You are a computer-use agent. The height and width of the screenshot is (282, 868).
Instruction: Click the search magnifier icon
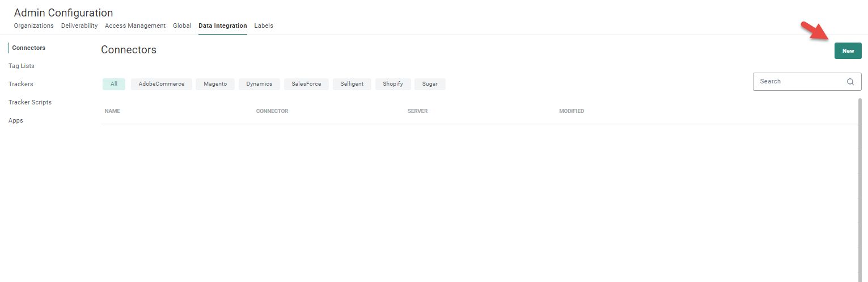[x=850, y=82]
